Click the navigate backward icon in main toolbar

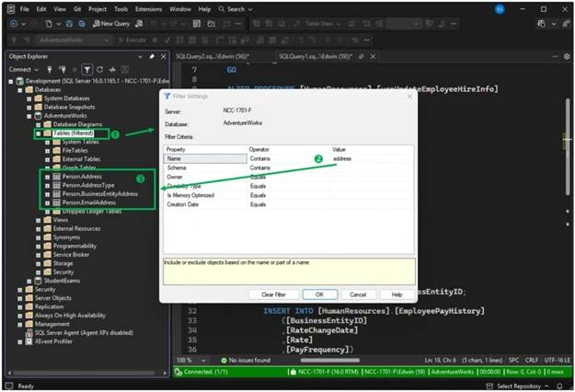(x=14, y=24)
